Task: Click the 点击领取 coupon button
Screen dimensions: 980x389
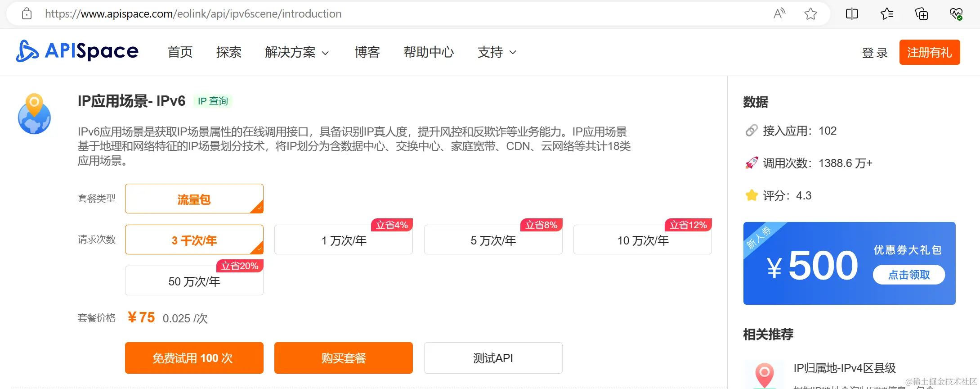Action: 909,275
